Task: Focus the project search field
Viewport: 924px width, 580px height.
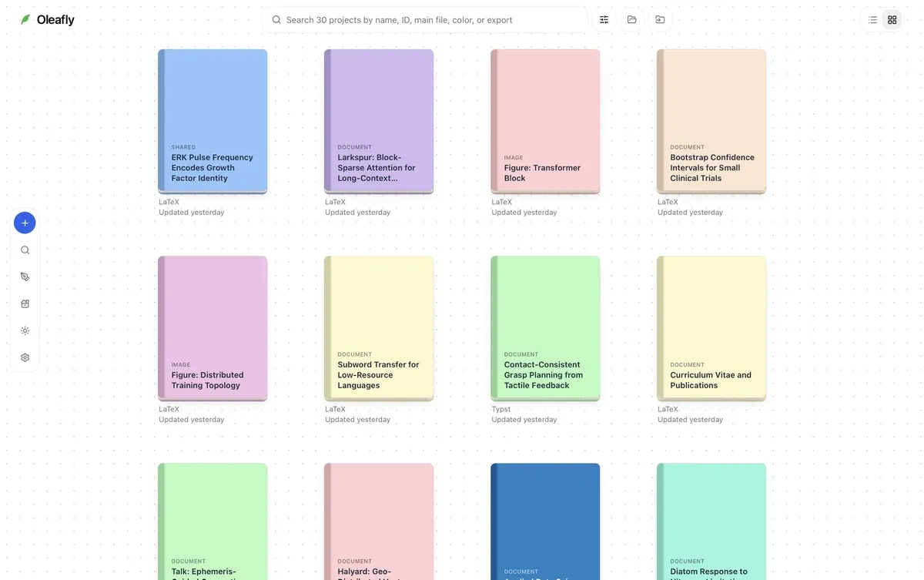Action: (425, 20)
